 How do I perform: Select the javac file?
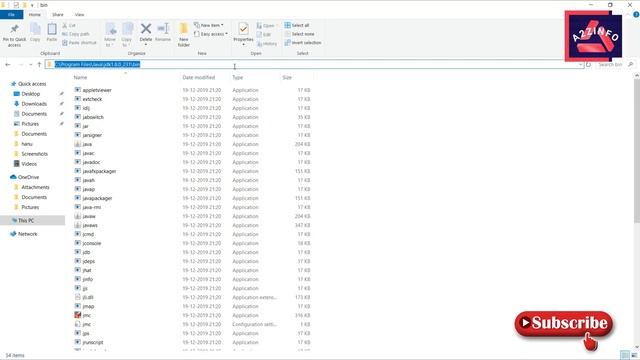click(88, 153)
